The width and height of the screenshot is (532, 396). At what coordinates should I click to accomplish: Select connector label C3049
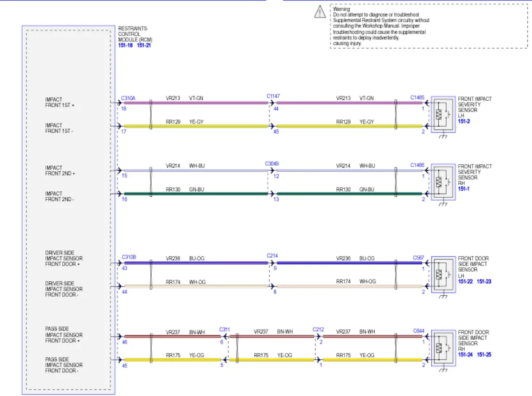[x=272, y=164]
